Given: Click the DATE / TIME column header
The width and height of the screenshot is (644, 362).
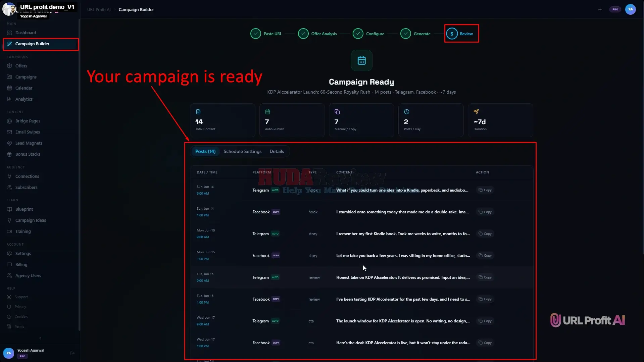Looking at the screenshot, I should click(x=207, y=172).
